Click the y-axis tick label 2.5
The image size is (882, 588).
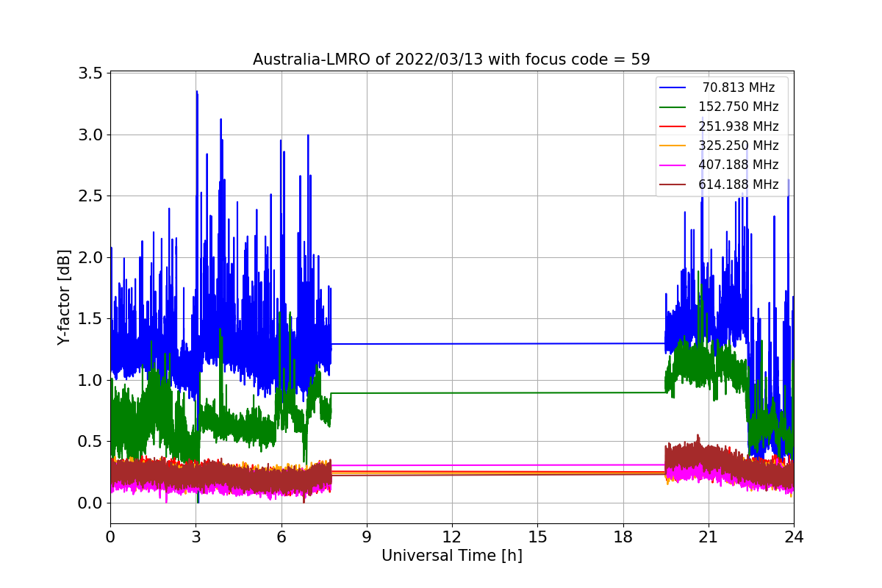90,196
